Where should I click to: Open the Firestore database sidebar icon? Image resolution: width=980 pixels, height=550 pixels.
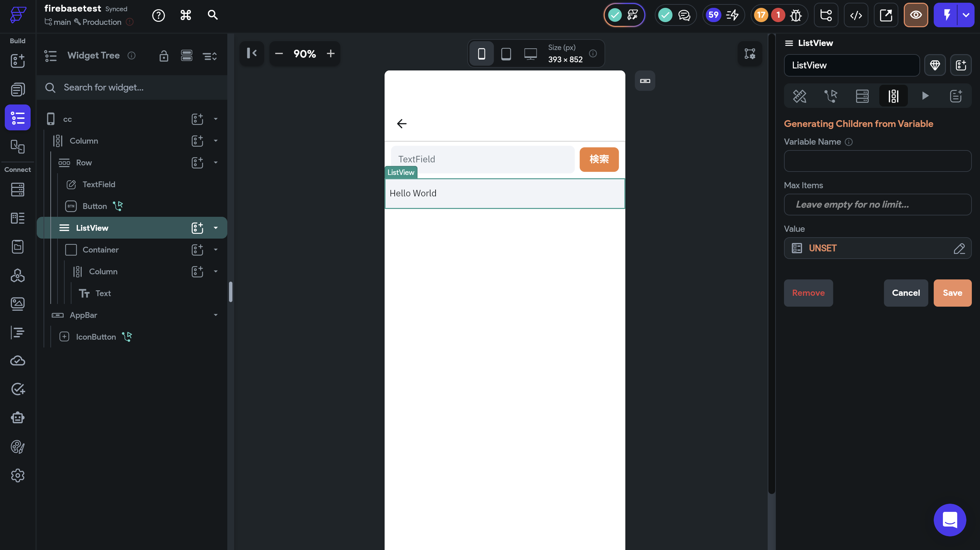click(x=17, y=189)
